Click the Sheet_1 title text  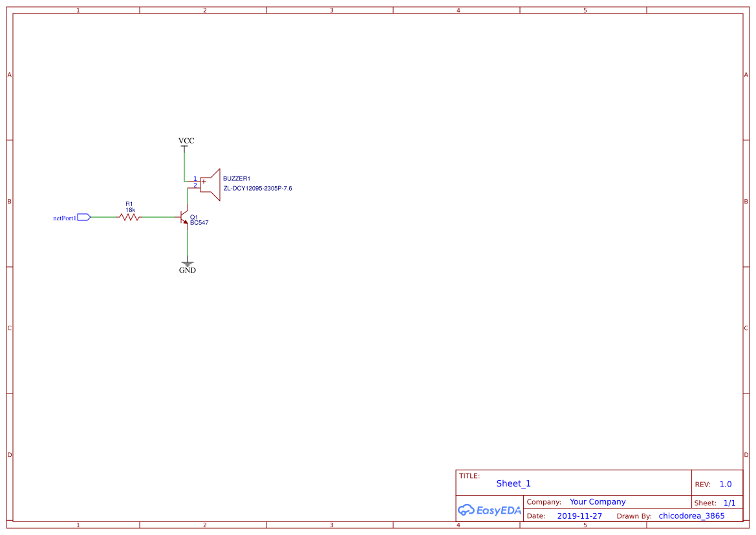point(513,483)
